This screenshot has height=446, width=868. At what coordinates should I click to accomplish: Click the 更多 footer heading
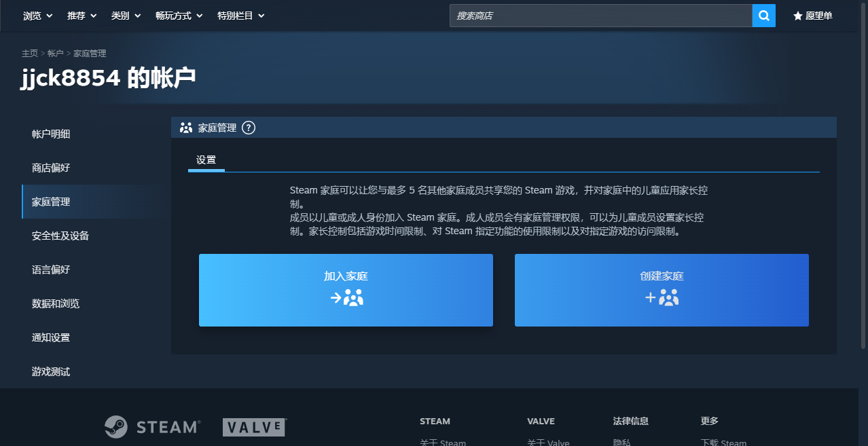click(x=710, y=421)
